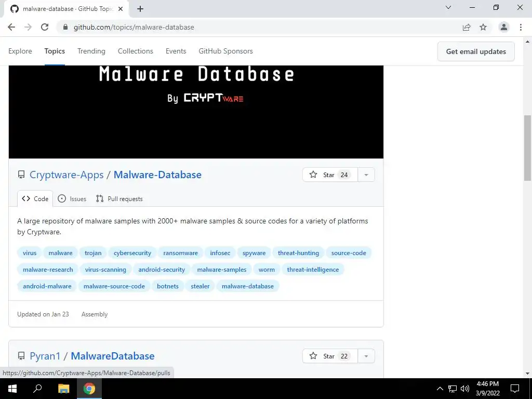
Task: Open the Pyran1 owner link
Action: (45, 356)
